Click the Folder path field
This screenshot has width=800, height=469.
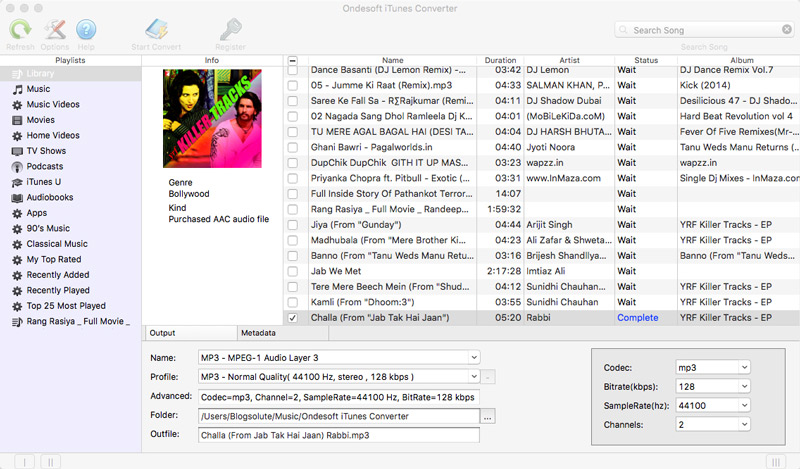(x=339, y=416)
